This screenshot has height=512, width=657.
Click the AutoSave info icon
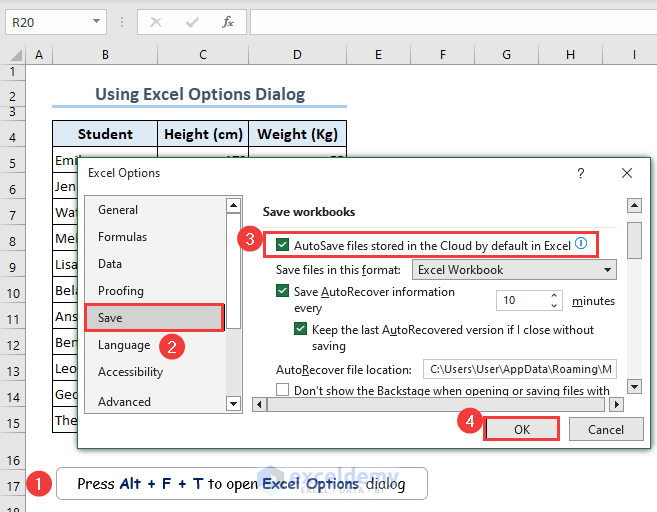(x=581, y=244)
